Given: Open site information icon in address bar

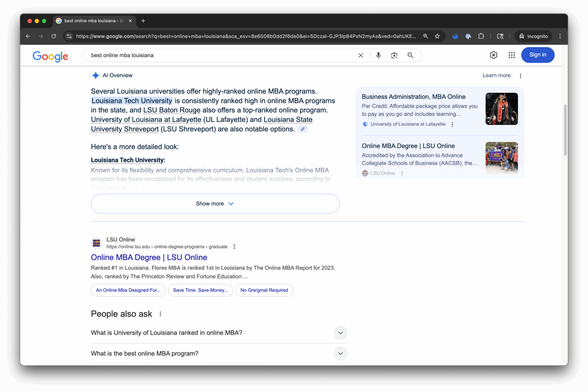Looking at the screenshot, I should point(69,36).
